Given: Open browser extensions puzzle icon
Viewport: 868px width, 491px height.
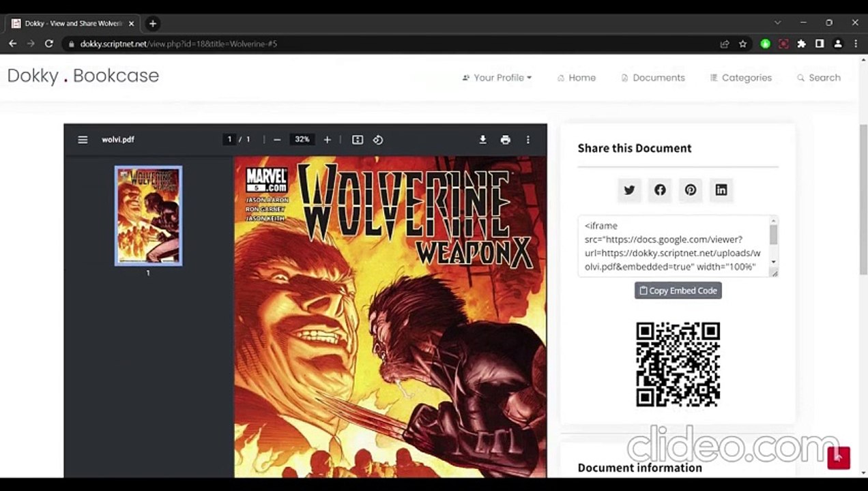Looking at the screenshot, I should point(802,44).
